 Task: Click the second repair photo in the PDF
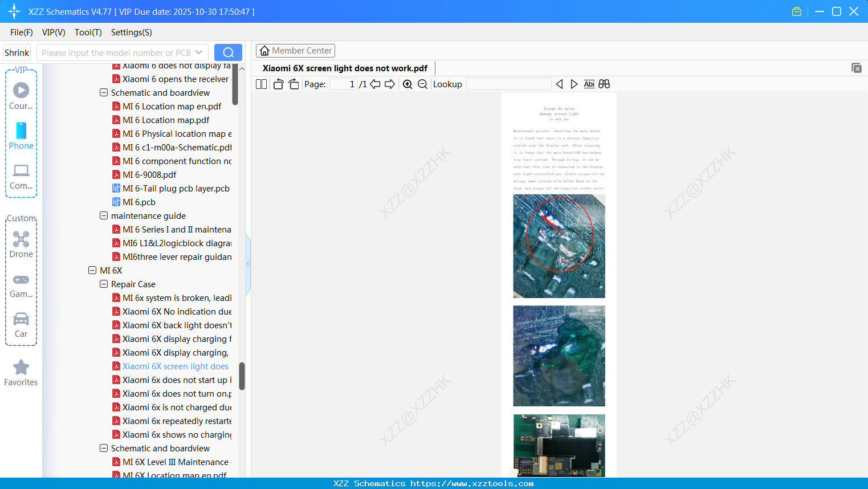[x=559, y=356]
